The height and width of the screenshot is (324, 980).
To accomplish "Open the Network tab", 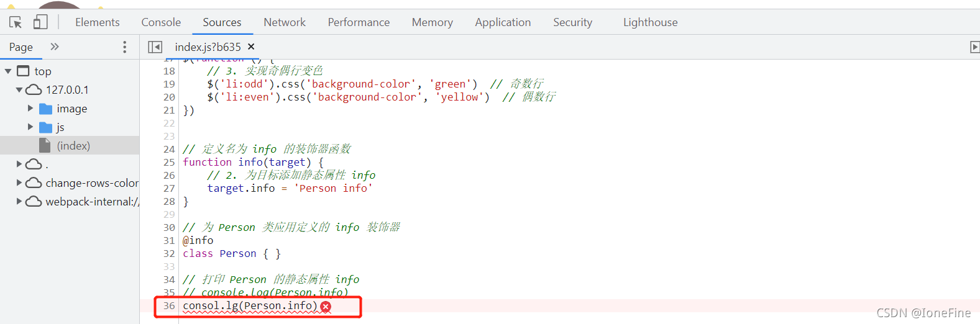I will [x=285, y=22].
